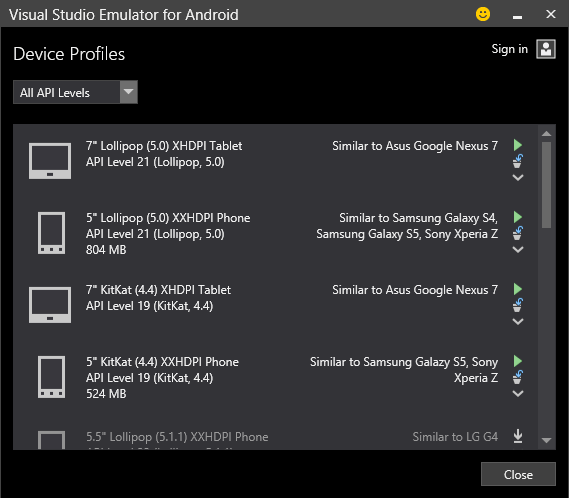Image resolution: width=570 pixels, height=498 pixels.
Task: Select the 5" KitKat phone device icon
Action: coord(52,377)
